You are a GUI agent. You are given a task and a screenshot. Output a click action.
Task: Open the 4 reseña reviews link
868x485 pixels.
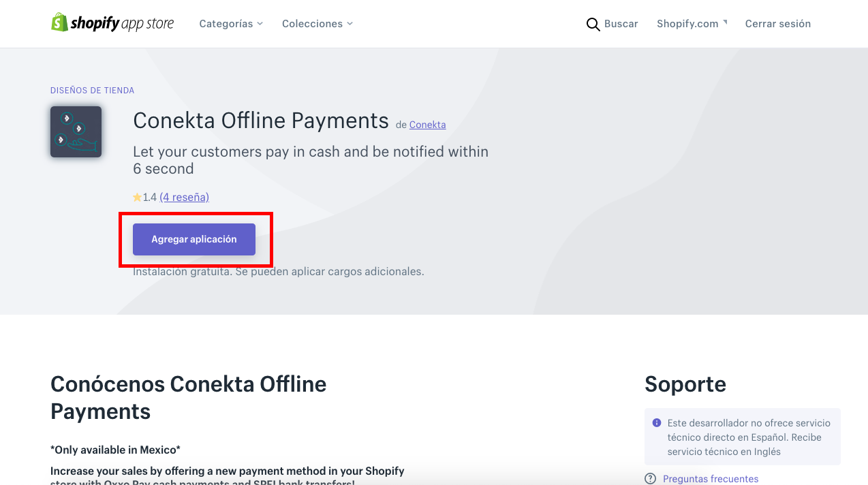[184, 197]
